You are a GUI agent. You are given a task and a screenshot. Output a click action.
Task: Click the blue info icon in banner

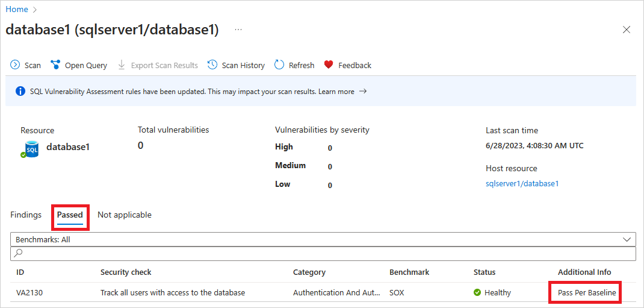click(x=20, y=91)
